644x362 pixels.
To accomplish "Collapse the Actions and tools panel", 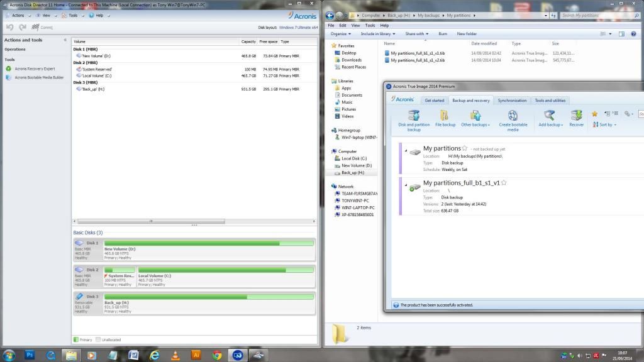I will (x=65, y=40).
